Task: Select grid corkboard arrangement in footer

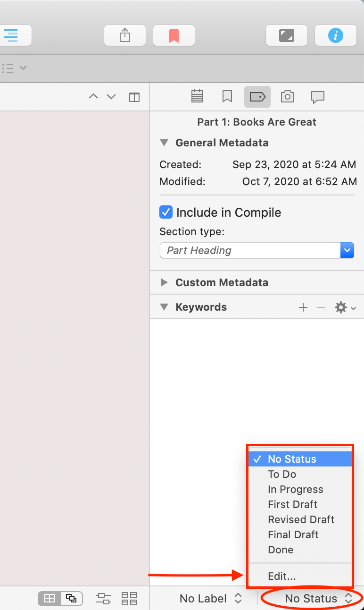Action: tap(50, 599)
